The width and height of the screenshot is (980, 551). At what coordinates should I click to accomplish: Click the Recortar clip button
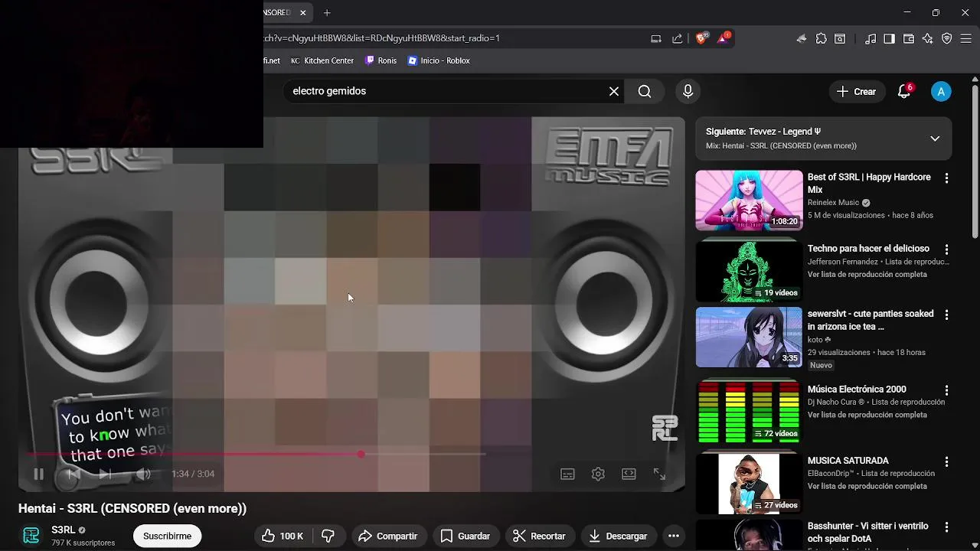tap(538, 536)
